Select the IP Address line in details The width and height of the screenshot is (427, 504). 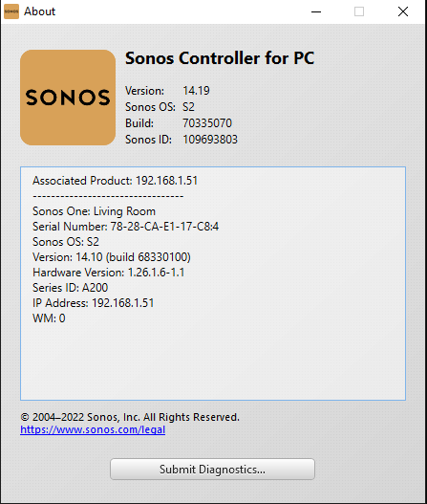[x=93, y=303]
